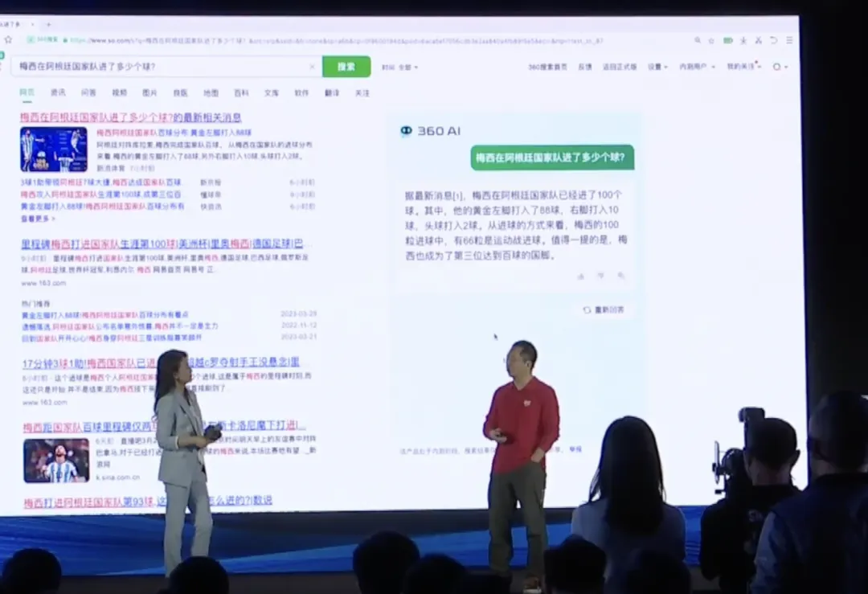
Task: Open the 内测用户 dropdown
Action: tap(698, 67)
